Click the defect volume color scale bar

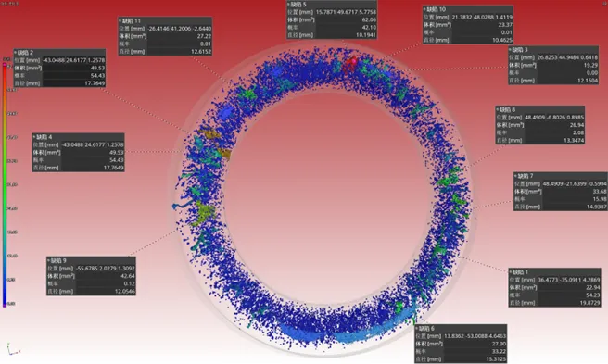click(x=5, y=185)
